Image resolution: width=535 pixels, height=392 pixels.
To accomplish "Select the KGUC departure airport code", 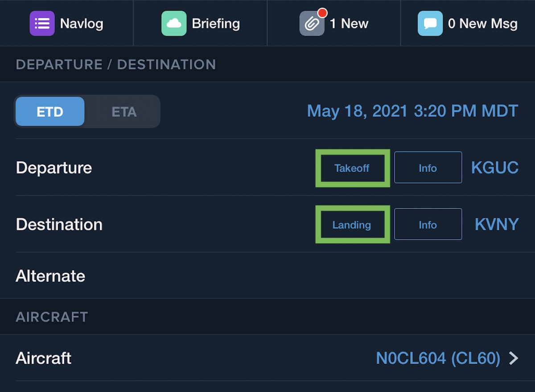I will [495, 168].
